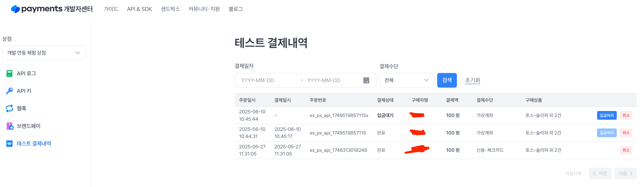Open the 블로그 menu link
This screenshot has width=644, height=187.
(236, 9)
